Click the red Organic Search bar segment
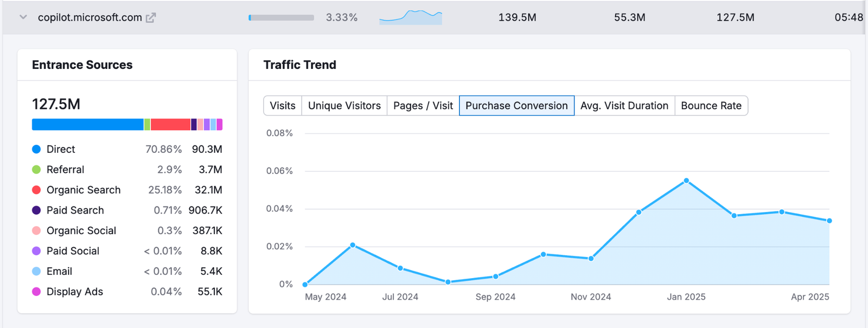The height and width of the screenshot is (328, 868). (170, 125)
